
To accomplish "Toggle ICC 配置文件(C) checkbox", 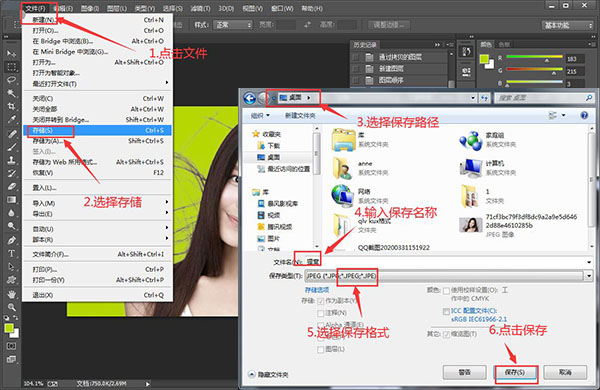I will (x=446, y=311).
